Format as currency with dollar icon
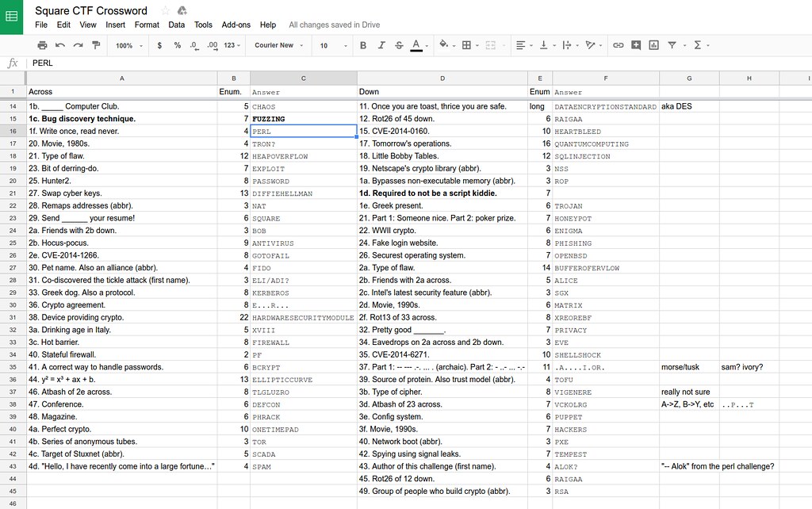 tap(159, 45)
